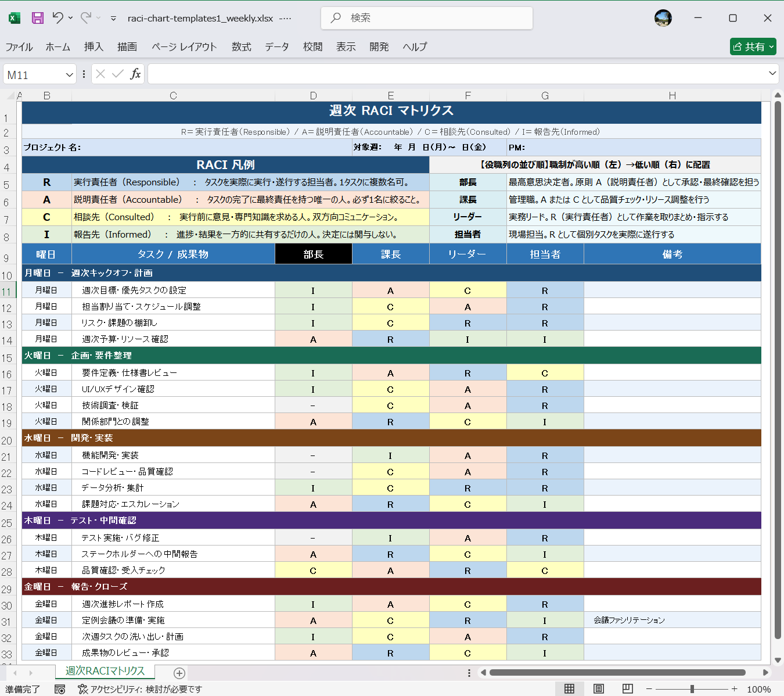Open the ファイル menu tab
Viewport: 784px width, 696px height.
point(19,47)
